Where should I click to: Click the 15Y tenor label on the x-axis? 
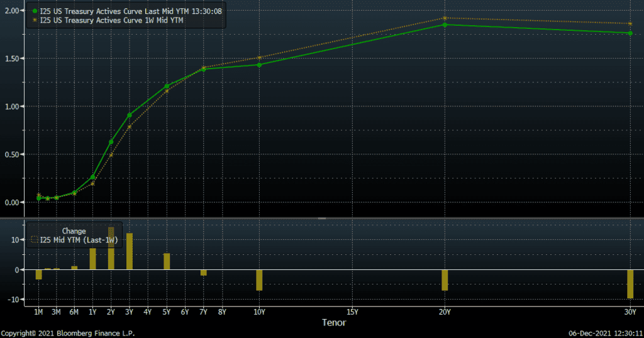pyautogui.click(x=352, y=312)
